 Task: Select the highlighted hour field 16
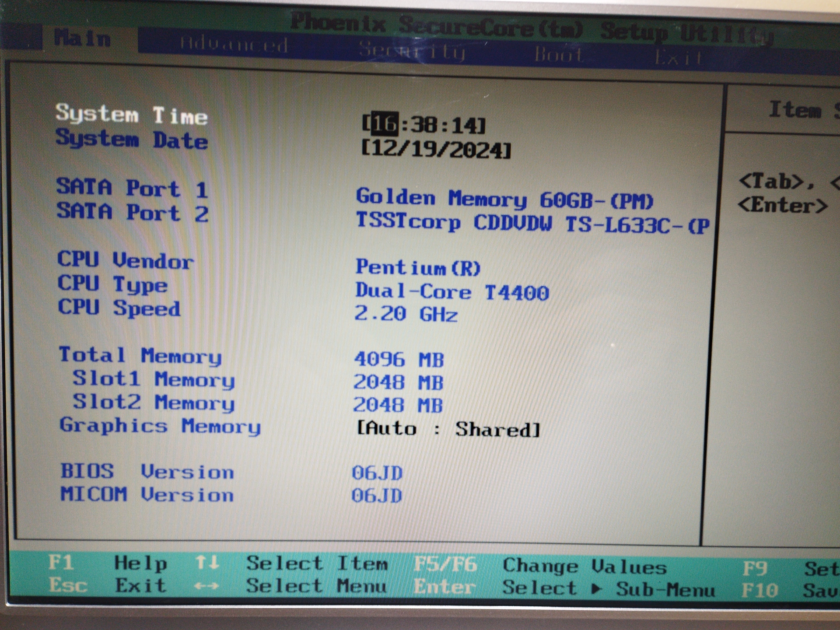pyautogui.click(x=384, y=124)
